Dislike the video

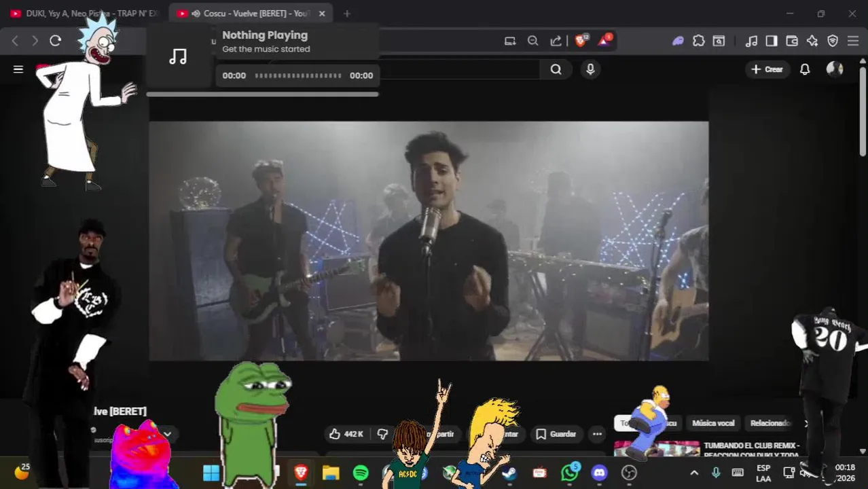tap(382, 434)
